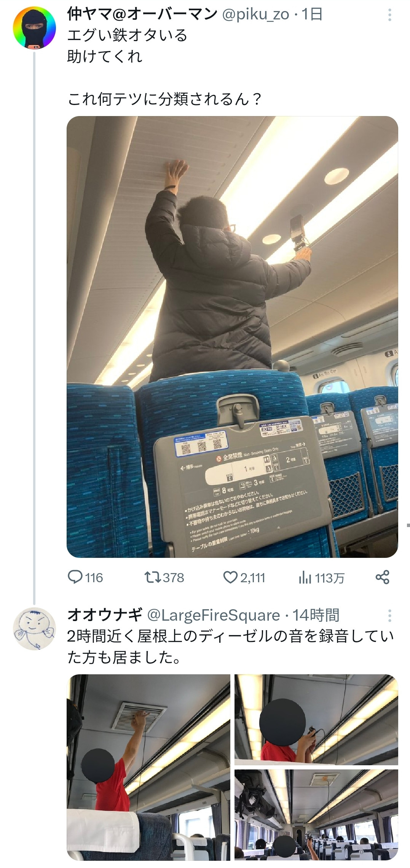Enlarge bottom-right reply photo of train aisle
Viewport: 410px width, 868px height.
point(316,815)
